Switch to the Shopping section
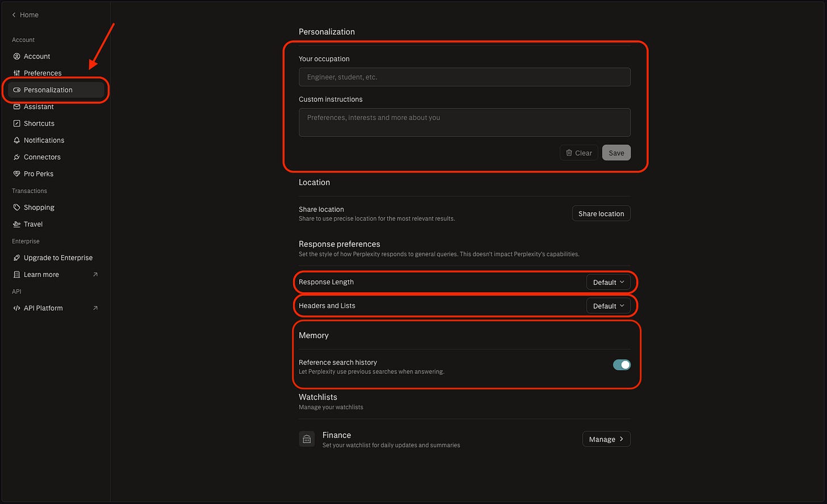Screen dimensions: 827x504 [39, 207]
